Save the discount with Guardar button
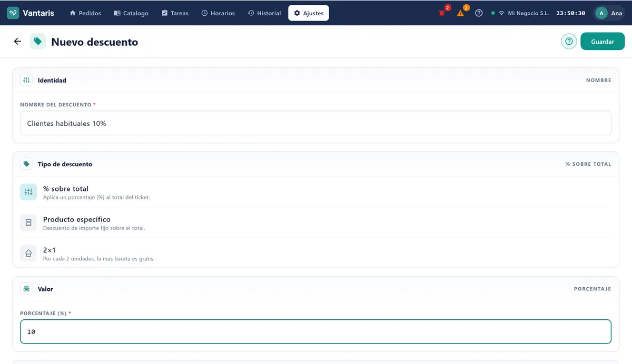The image size is (632, 364). (603, 42)
